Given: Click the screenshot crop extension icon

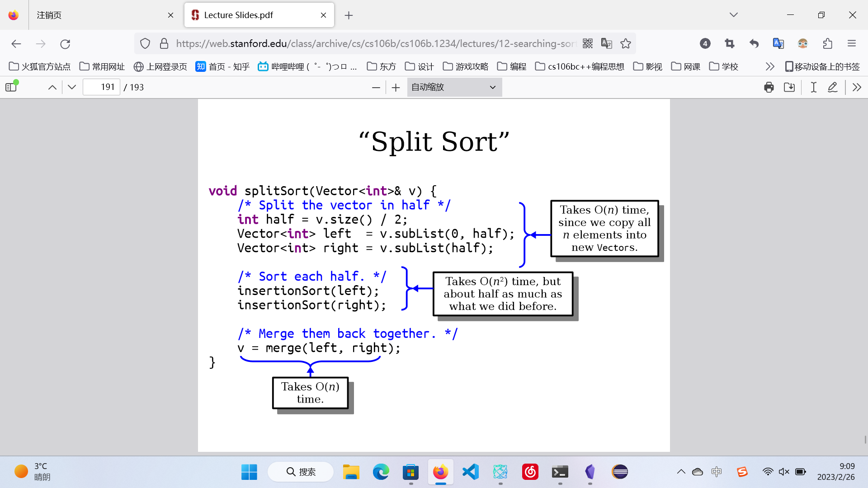Looking at the screenshot, I should (730, 43).
